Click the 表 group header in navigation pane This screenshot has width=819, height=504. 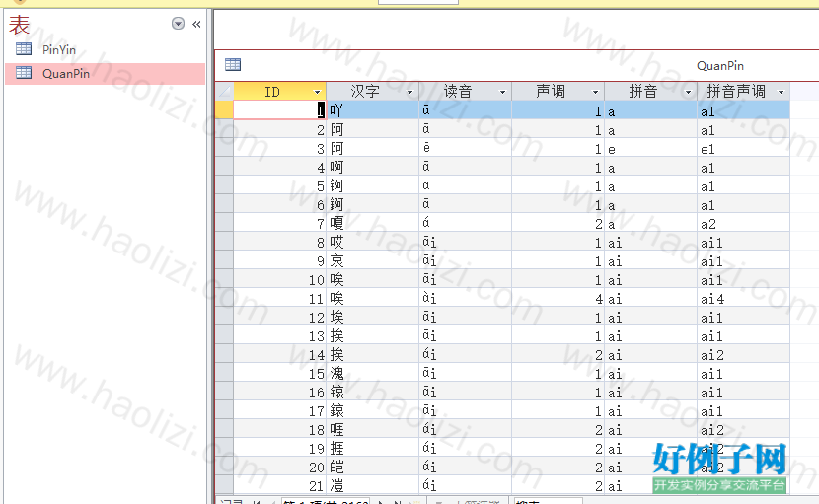click(20, 25)
